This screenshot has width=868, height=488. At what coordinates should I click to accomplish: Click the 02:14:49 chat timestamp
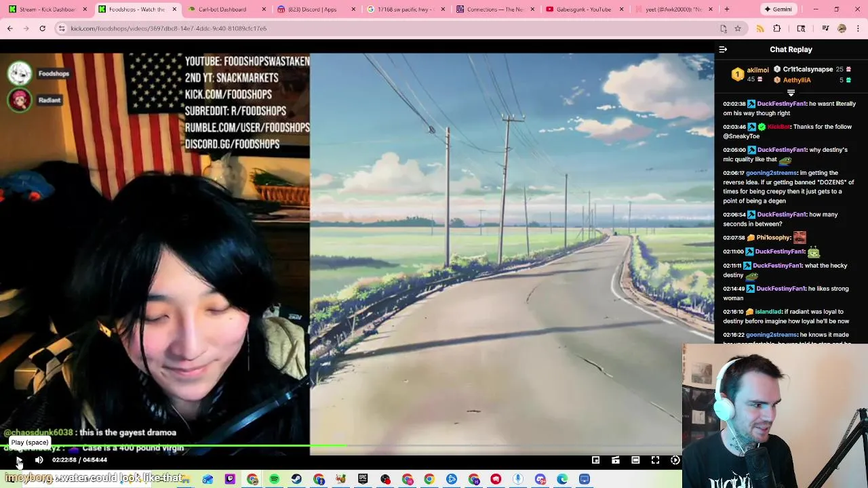coord(734,289)
